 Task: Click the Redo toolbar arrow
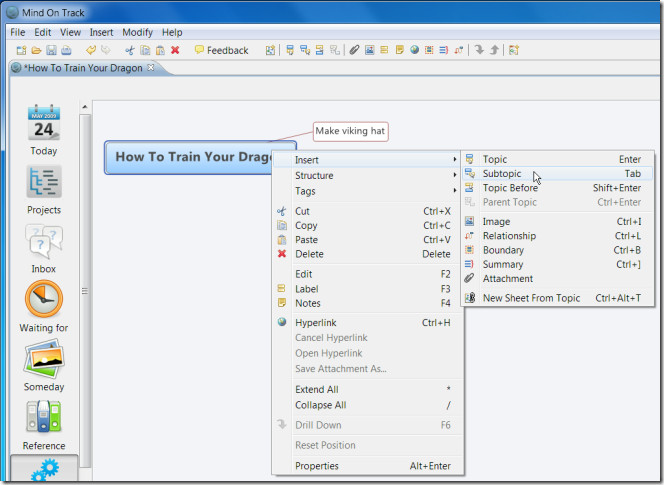105,50
